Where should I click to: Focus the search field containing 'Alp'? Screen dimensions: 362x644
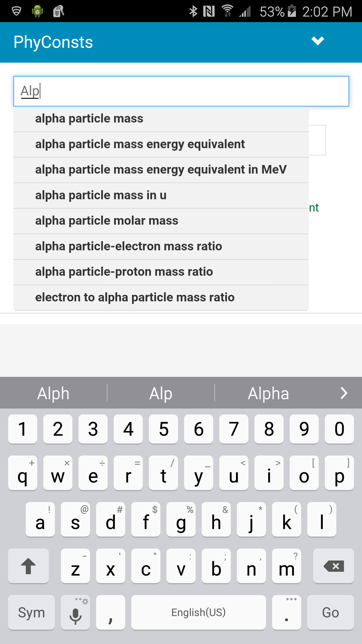181,91
